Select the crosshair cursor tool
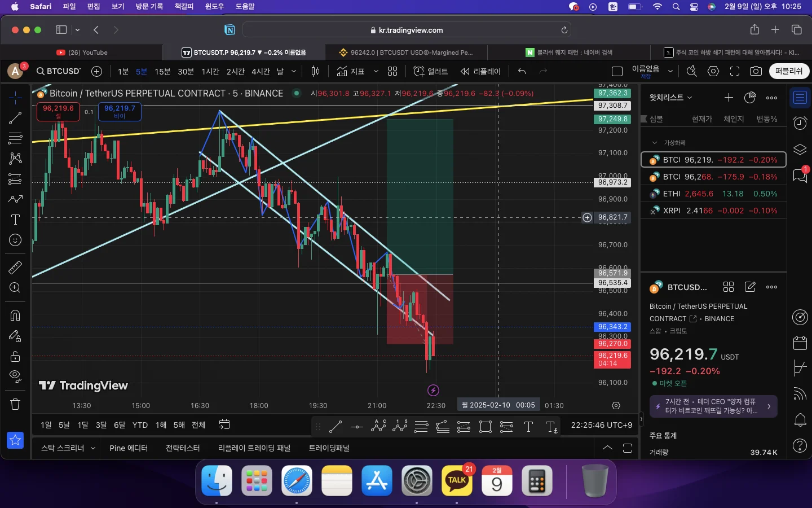Viewport: 812px width, 508px height. click(15, 98)
